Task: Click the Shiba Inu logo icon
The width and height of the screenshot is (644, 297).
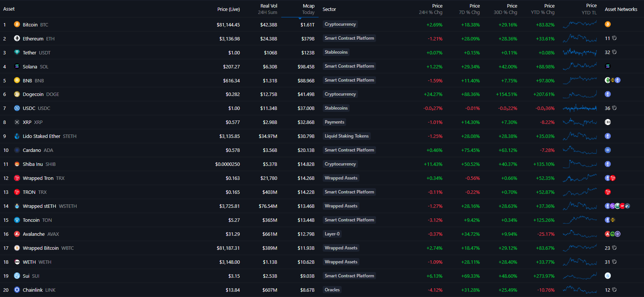Action: tap(17, 164)
